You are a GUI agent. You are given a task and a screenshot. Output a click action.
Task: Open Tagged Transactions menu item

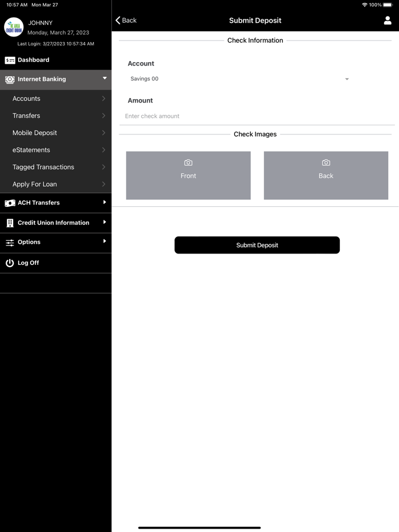coord(56,167)
